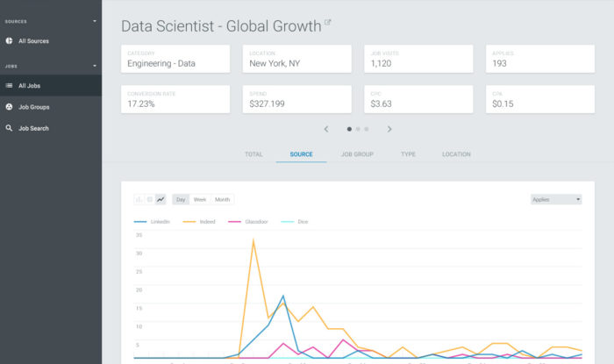This screenshot has width=614, height=364.
Task: Click the All Sources pie chart icon
Action: point(9,40)
